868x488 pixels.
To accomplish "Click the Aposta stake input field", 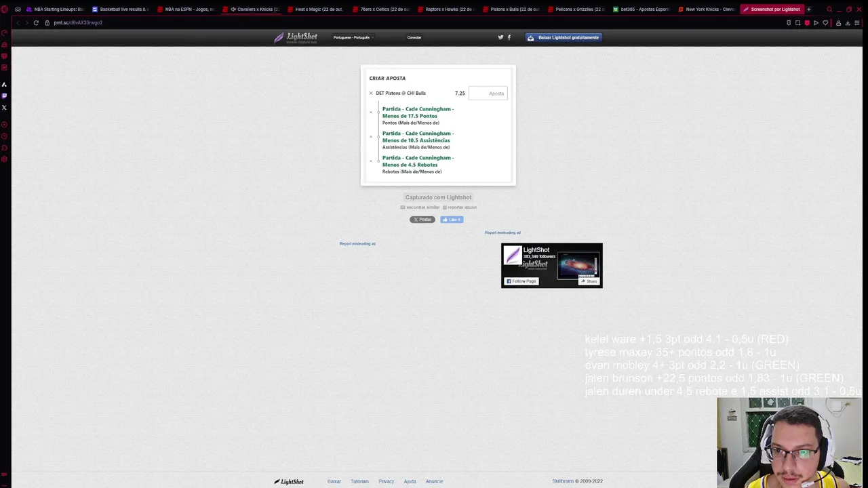I will [x=488, y=94].
